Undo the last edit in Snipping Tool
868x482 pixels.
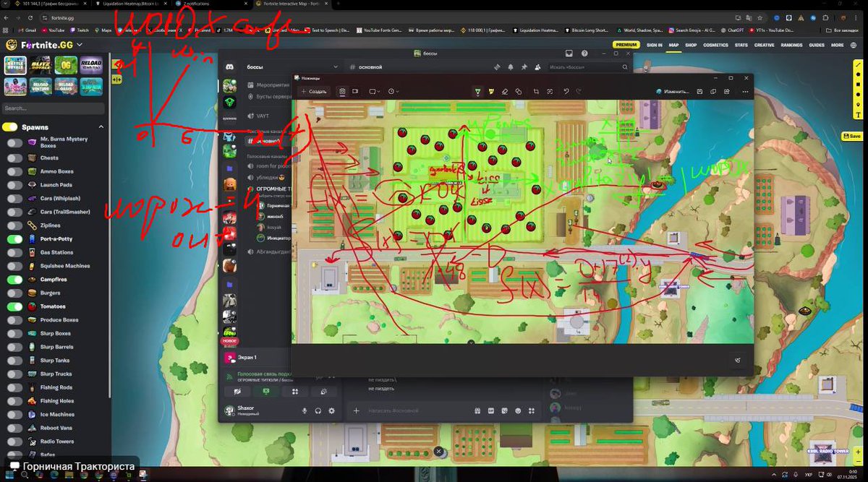(566, 92)
